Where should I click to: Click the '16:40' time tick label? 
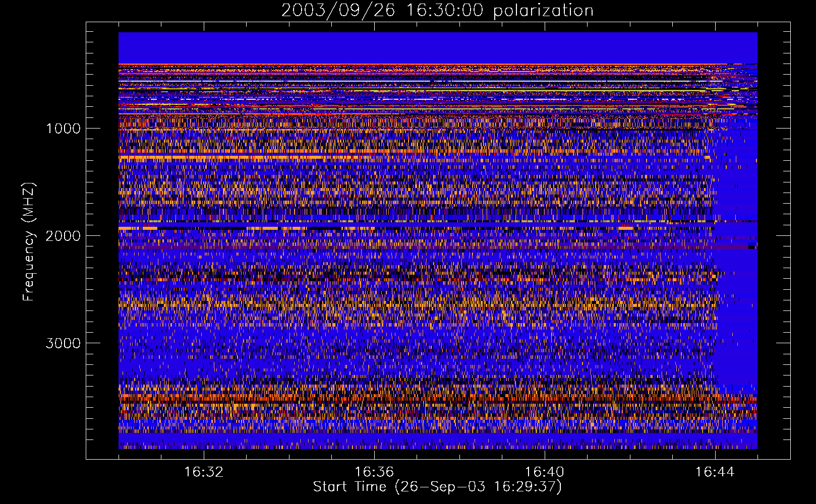pyautogui.click(x=545, y=472)
